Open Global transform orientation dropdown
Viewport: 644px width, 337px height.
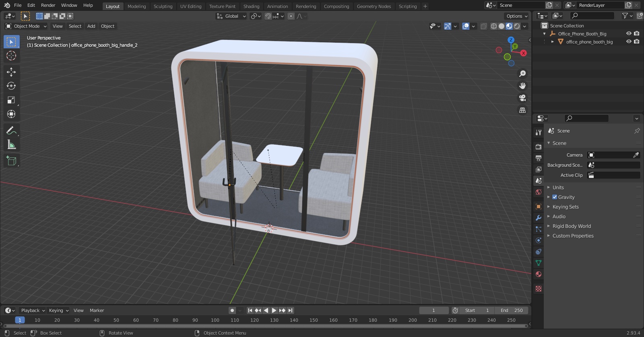coord(231,16)
